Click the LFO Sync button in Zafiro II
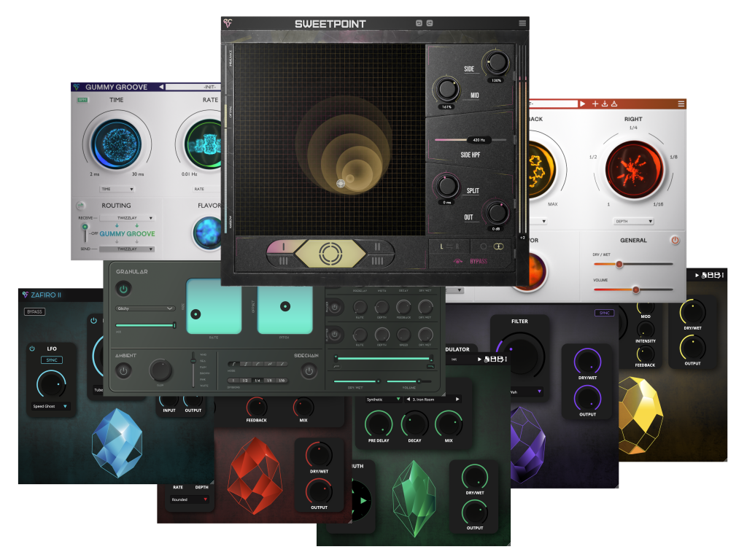Screen dimensions: 747x560 coord(52,360)
